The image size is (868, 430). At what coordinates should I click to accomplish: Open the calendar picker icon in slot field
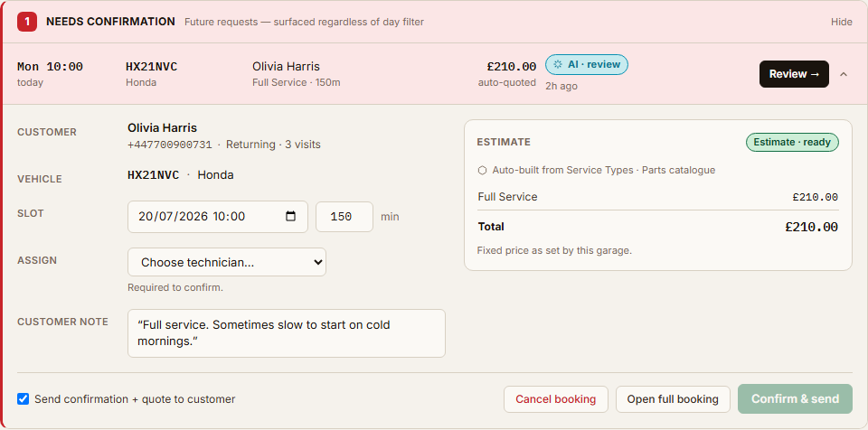coord(290,217)
